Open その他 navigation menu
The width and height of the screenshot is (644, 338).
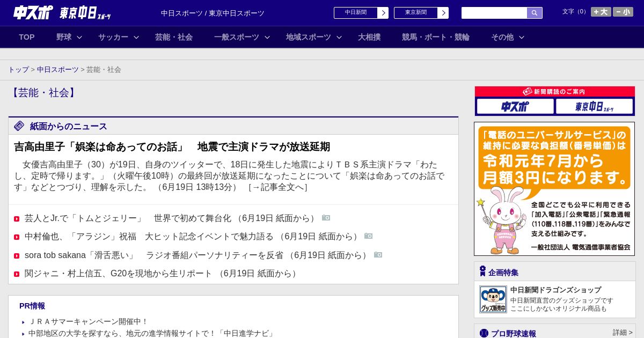[x=502, y=37]
